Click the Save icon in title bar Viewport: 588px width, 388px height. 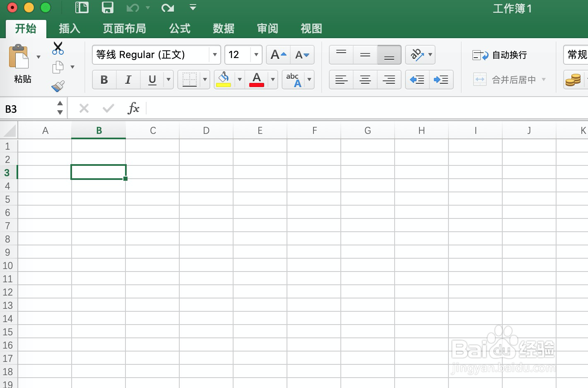coord(108,7)
